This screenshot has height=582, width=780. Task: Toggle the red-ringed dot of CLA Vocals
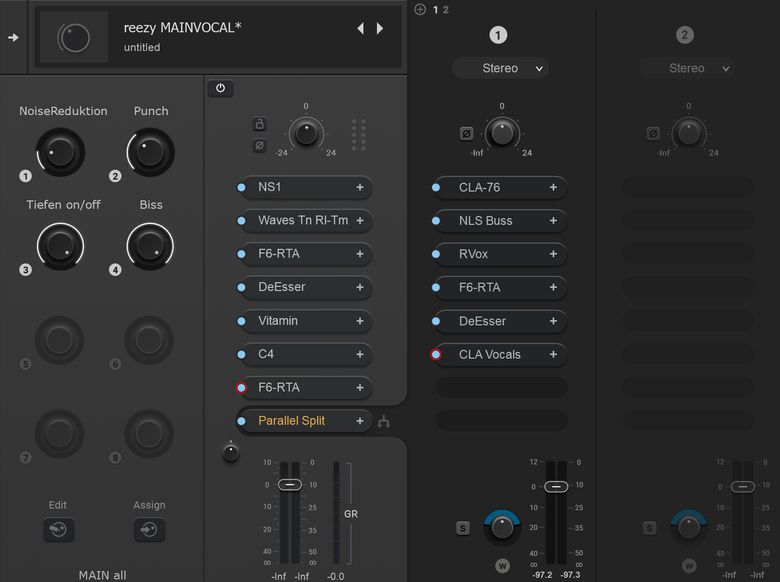pos(436,354)
